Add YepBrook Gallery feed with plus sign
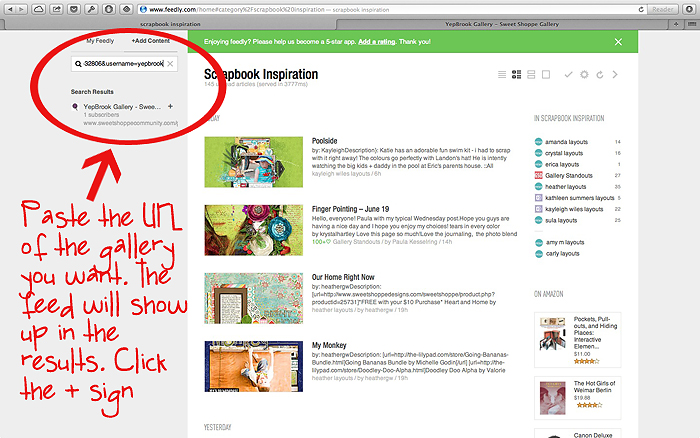The width and height of the screenshot is (700, 438). point(170,106)
